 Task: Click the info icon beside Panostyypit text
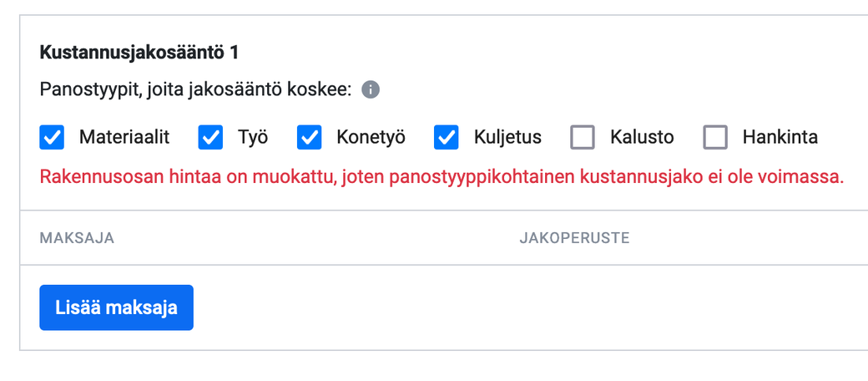371,89
